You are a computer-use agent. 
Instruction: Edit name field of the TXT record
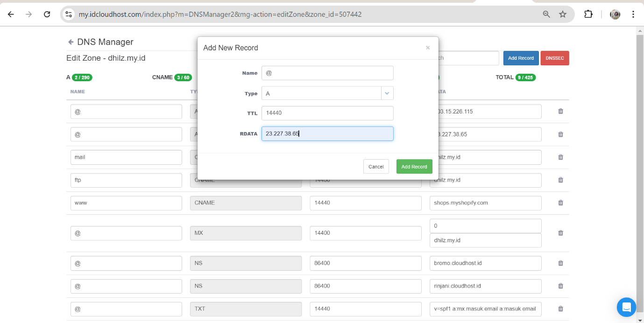tap(126, 309)
